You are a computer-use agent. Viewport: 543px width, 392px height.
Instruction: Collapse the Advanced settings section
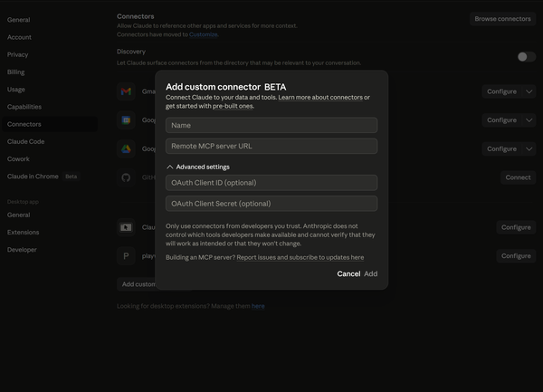197,167
